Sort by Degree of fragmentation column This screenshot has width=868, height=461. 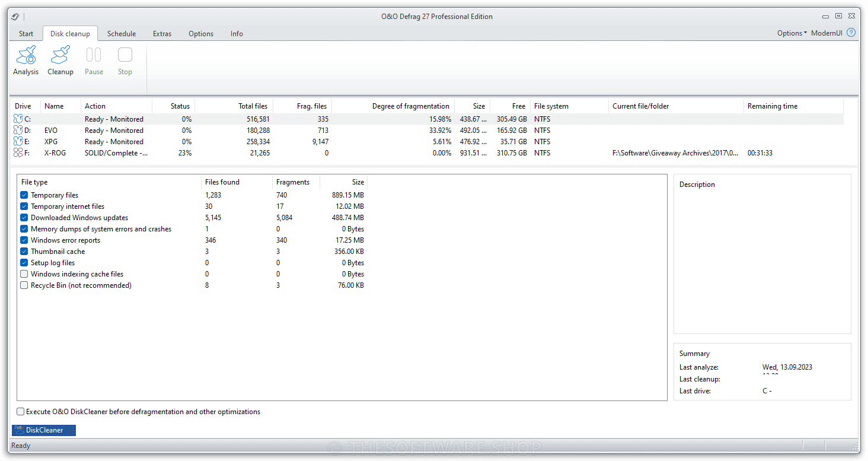[393, 106]
